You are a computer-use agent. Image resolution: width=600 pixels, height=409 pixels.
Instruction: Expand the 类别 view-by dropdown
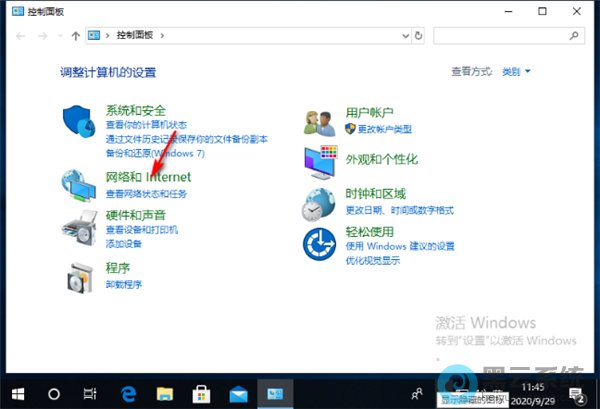[x=516, y=72]
